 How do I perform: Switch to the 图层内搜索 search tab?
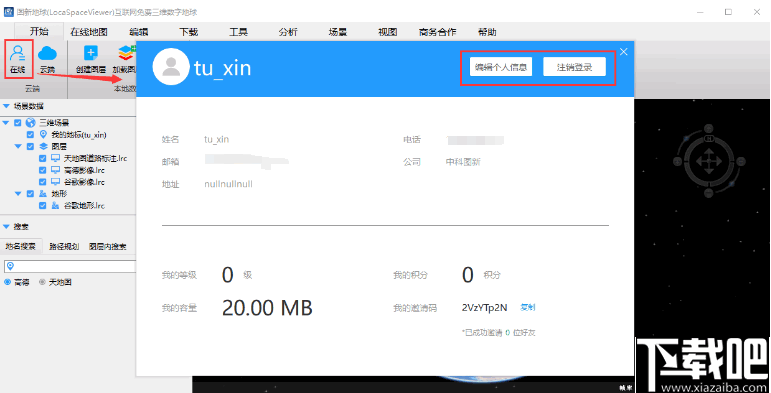108,246
